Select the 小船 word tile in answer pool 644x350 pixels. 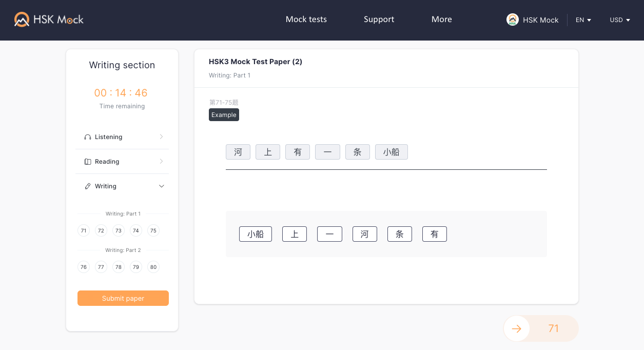tap(256, 234)
